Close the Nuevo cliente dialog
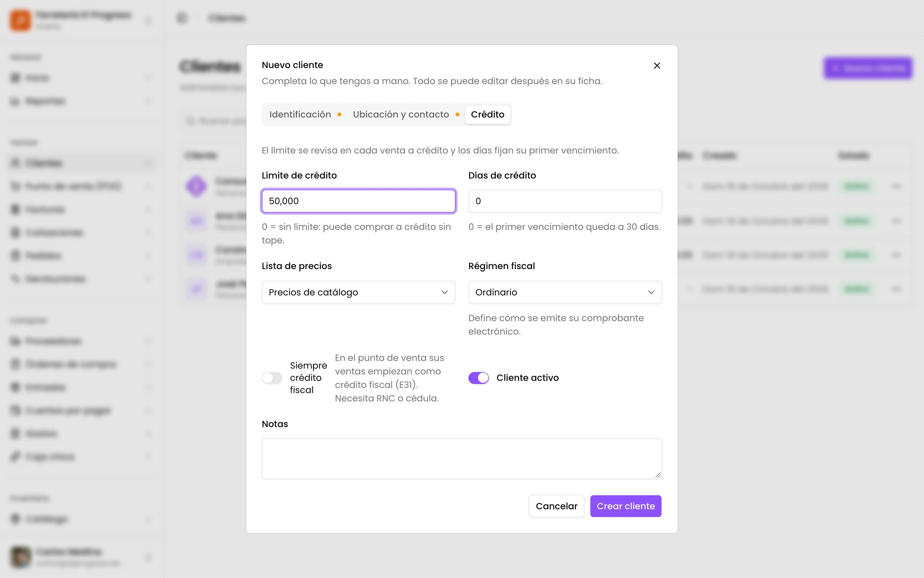This screenshot has height=578, width=924. (657, 66)
